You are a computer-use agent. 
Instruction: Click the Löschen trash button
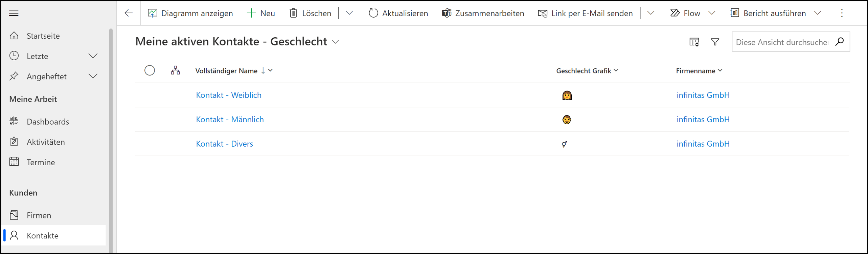coord(310,13)
